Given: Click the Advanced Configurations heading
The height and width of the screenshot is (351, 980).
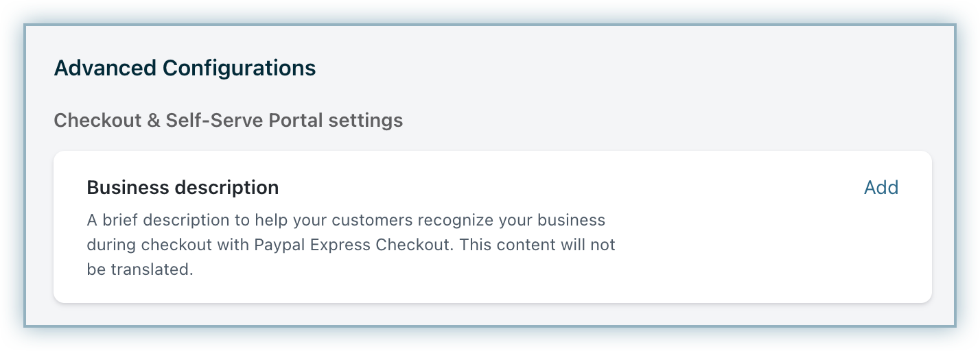Looking at the screenshot, I should click(x=185, y=69).
